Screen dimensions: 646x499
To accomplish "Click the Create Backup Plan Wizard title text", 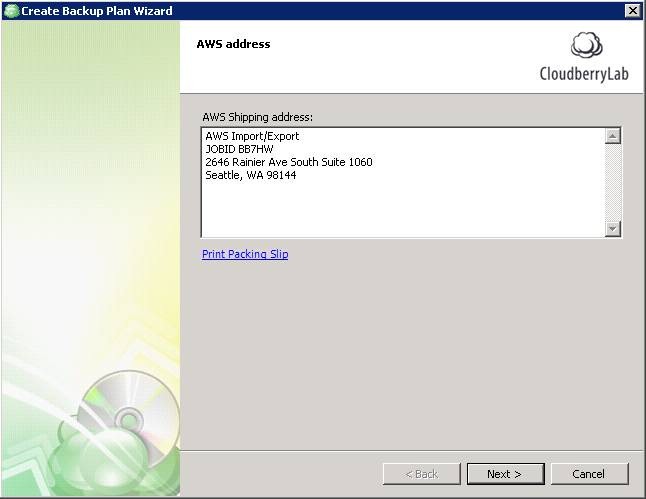I will 97,11.
